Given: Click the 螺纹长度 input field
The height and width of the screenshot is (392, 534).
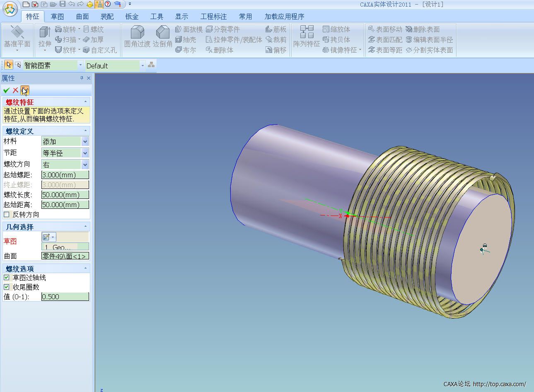Looking at the screenshot, I should [65, 195].
